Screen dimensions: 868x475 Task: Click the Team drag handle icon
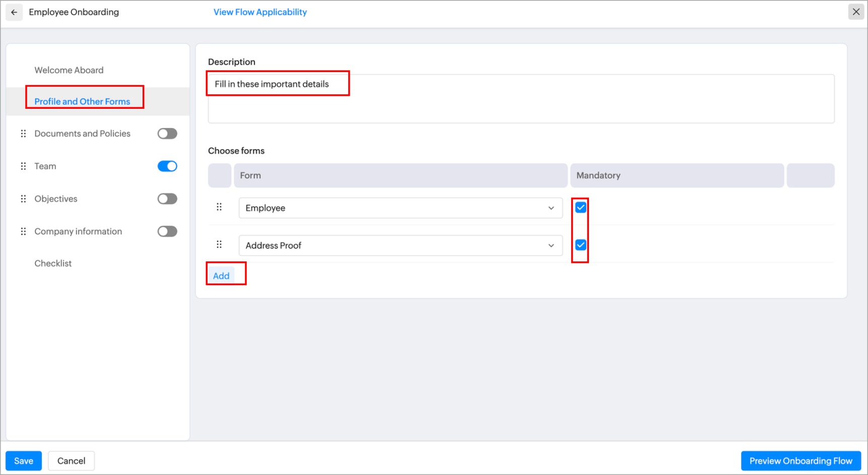23,166
